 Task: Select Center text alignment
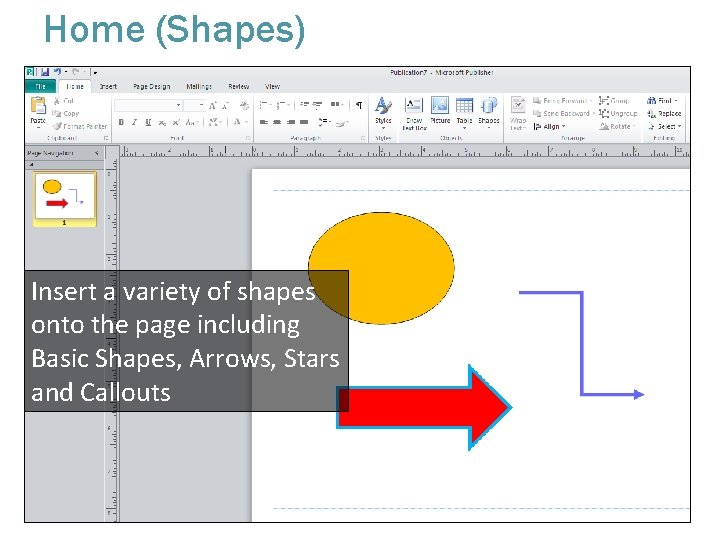pyautogui.click(x=277, y=122)
